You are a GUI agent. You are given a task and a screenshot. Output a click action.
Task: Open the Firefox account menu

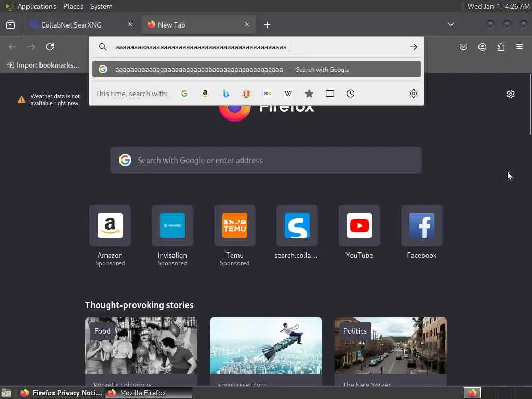[482, 47]
